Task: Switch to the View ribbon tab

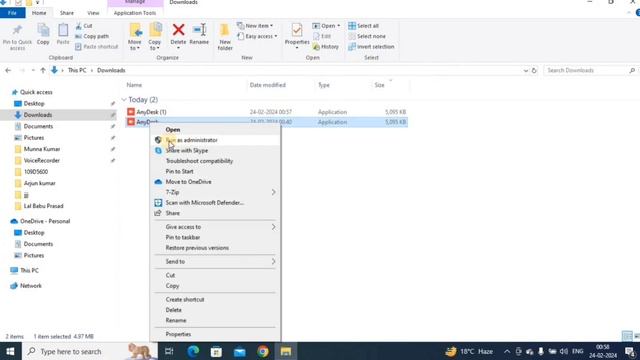Action: point(93,13)
